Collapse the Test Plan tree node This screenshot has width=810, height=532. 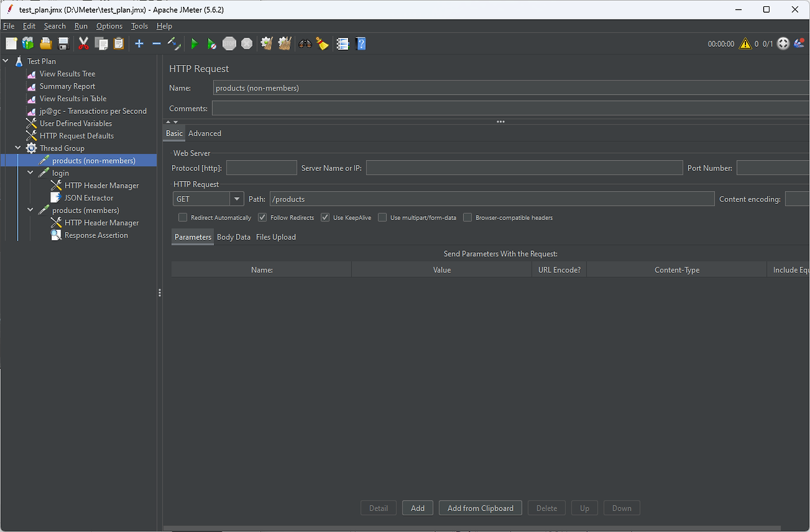(6, 61)
